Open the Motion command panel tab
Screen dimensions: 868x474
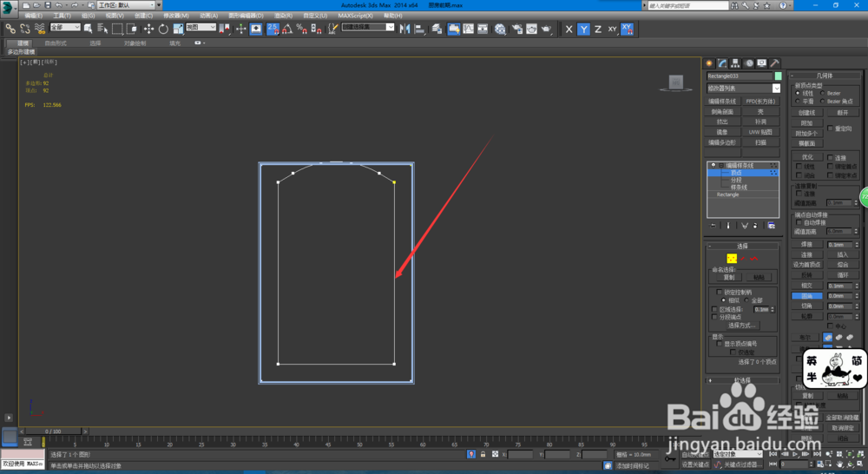click(x=749, y=63)
